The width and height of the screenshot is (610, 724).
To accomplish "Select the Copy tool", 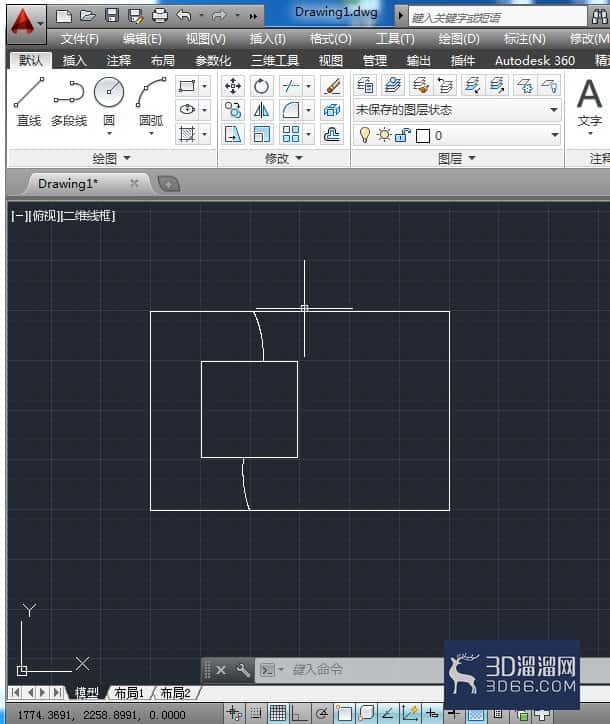I will [x=233, y=110].
